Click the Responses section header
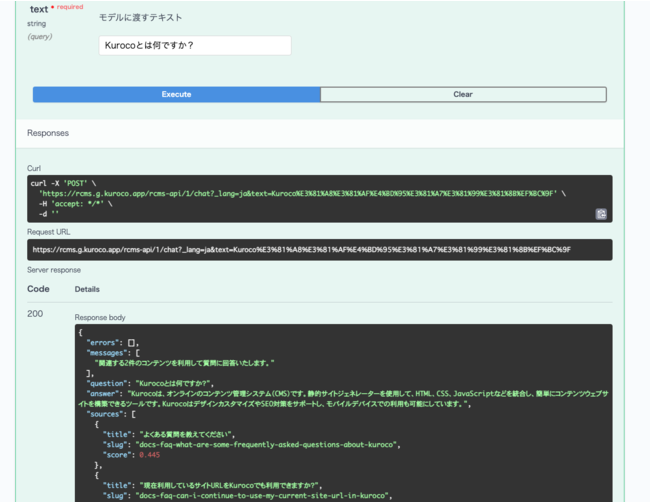 tap(48, 133)
